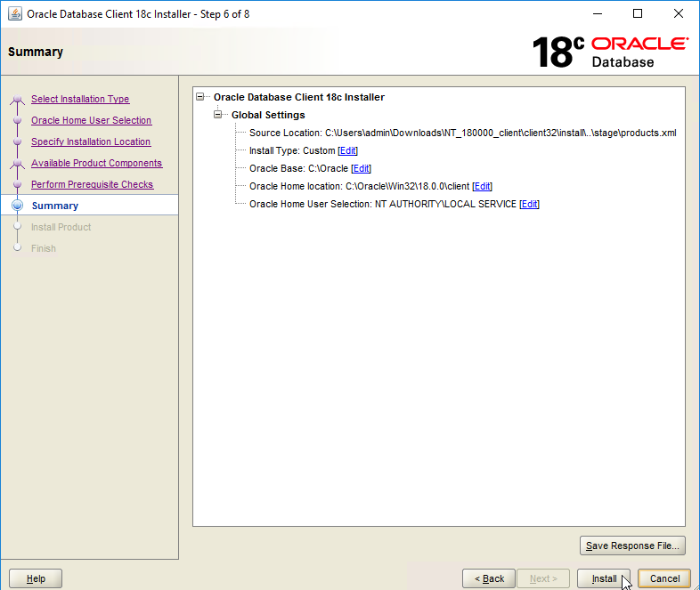This screenshot has width=700, height=590.
Task: Click the Summary step circle icon
Action: pos(18,206)
